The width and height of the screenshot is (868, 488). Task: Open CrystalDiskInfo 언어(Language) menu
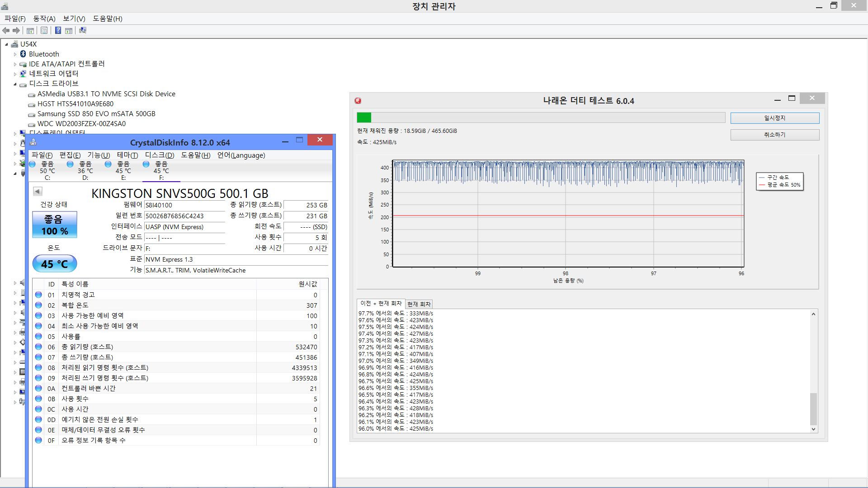point(241,155)
